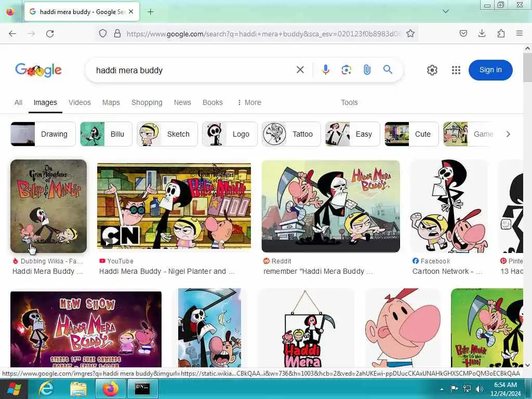This screenshot has width=532, height=399.
Task: Open the New Show Haddi Mera Buddy promo image
Action: tap(86, 329)
